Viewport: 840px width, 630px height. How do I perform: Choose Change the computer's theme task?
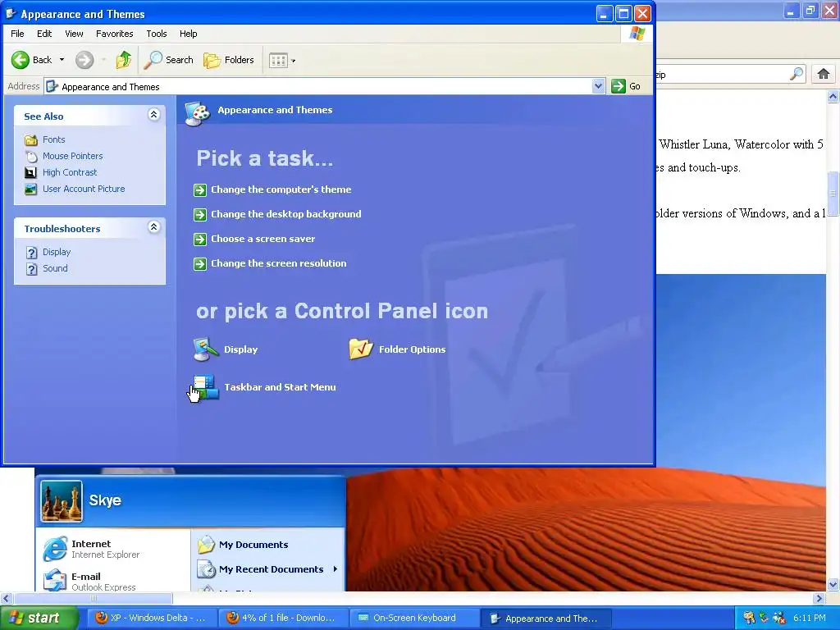click(281, 189)
